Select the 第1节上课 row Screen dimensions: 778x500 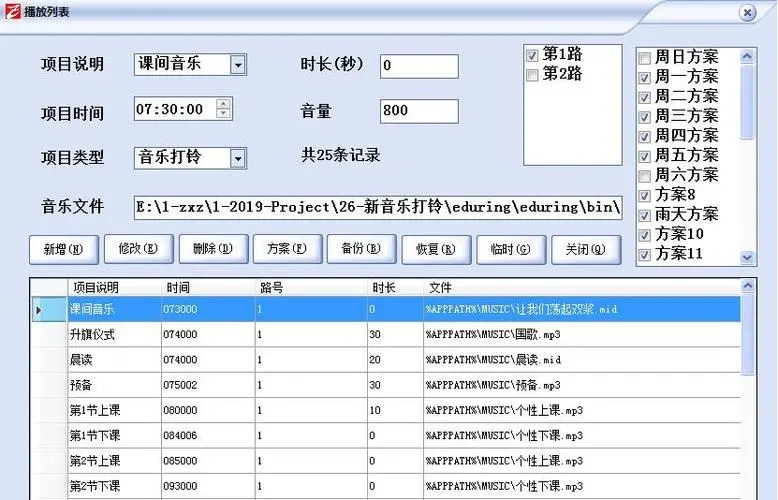pos(387,411)
